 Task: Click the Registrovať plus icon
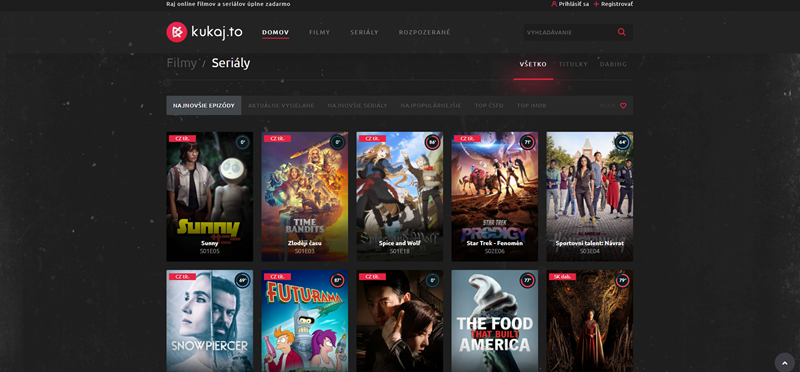[x=596, y=4]
